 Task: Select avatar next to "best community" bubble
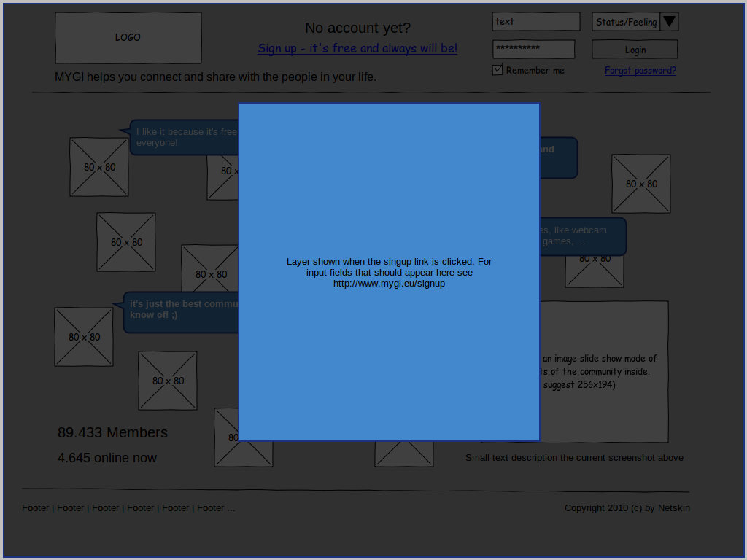(84, 337)
